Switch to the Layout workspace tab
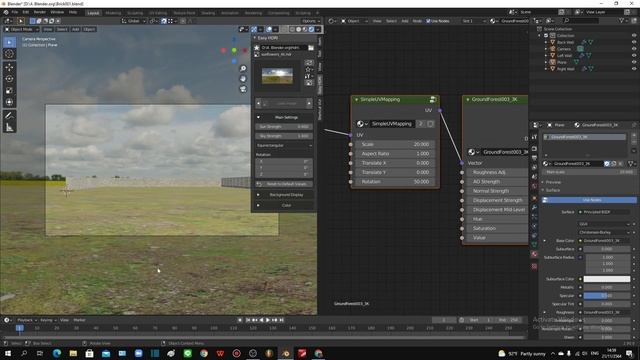The width and height of the screenshot is (640, 360). (93, 13)
